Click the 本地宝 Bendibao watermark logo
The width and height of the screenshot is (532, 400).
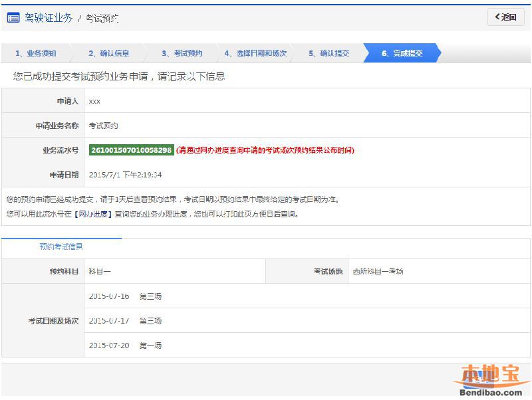click(x=488, y=380)
